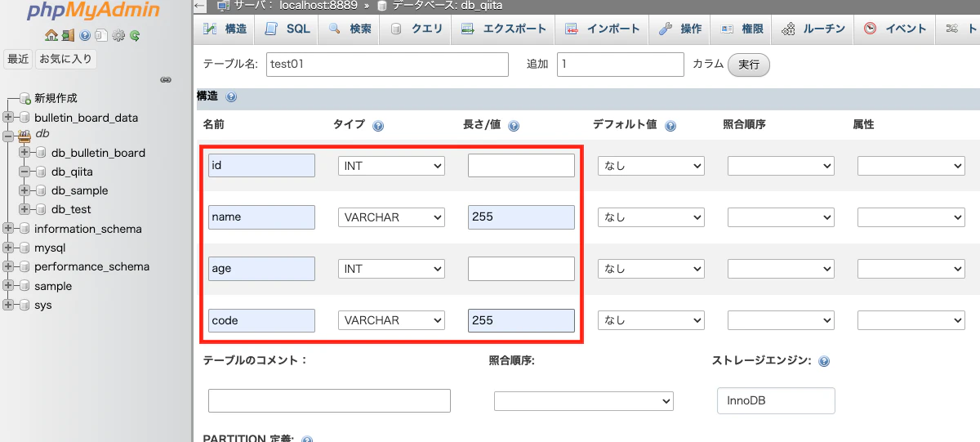This screenshot has width=980, height=442.
Task: Switch to the SQL tab
Action: pos(287,29)
